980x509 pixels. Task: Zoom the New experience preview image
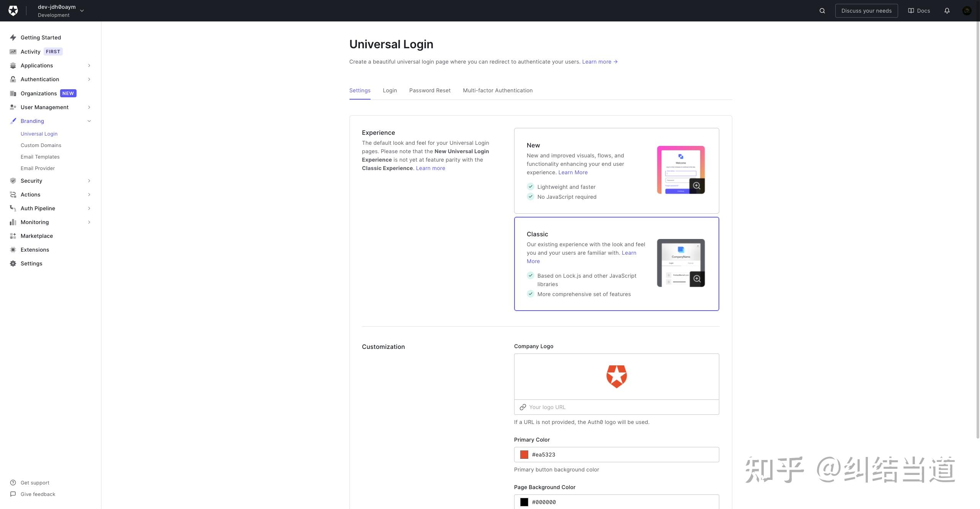(x=697, y=186)
